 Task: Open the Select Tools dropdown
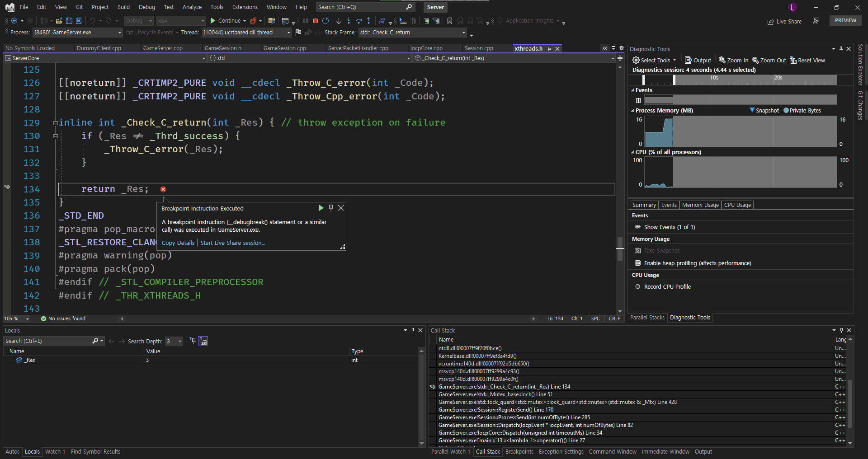654,60
